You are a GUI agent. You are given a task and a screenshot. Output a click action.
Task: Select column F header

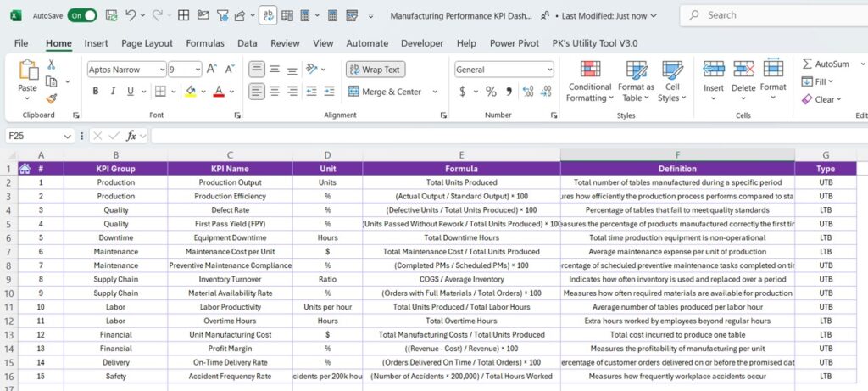677,155
